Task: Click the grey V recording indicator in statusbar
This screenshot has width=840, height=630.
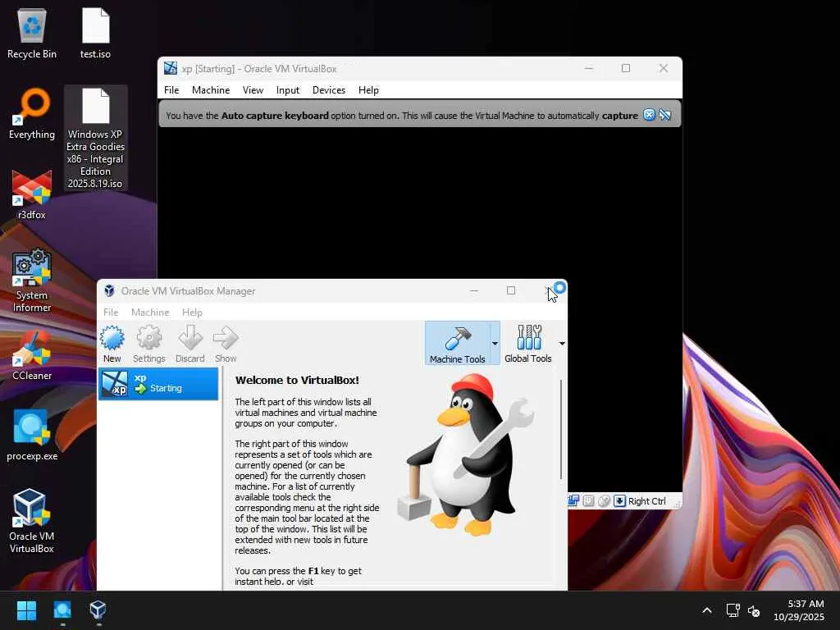Action: click(588, 500)
